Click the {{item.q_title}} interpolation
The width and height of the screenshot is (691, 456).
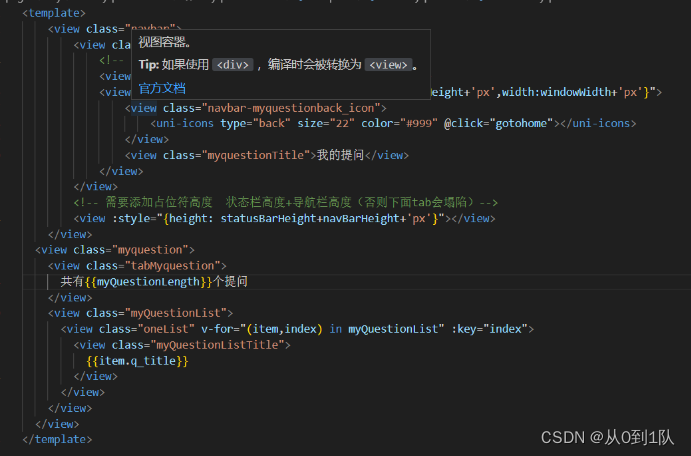click(137, 361)
